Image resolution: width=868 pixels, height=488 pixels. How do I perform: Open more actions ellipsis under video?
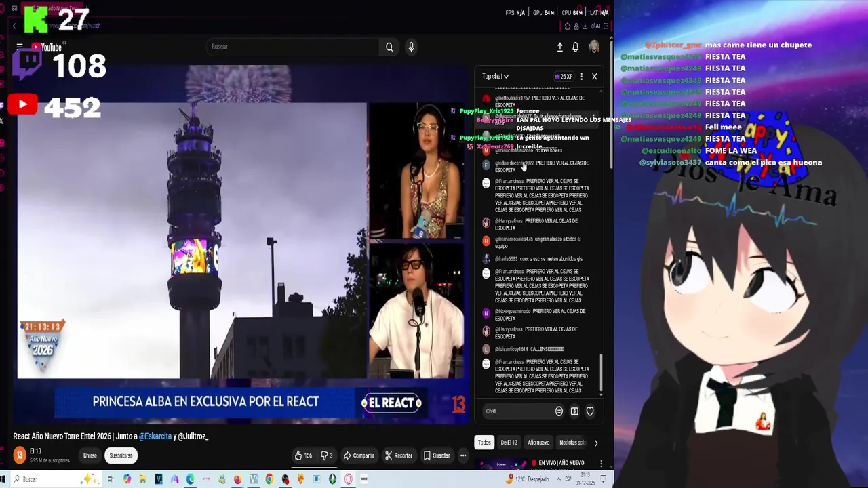[463, 455]
